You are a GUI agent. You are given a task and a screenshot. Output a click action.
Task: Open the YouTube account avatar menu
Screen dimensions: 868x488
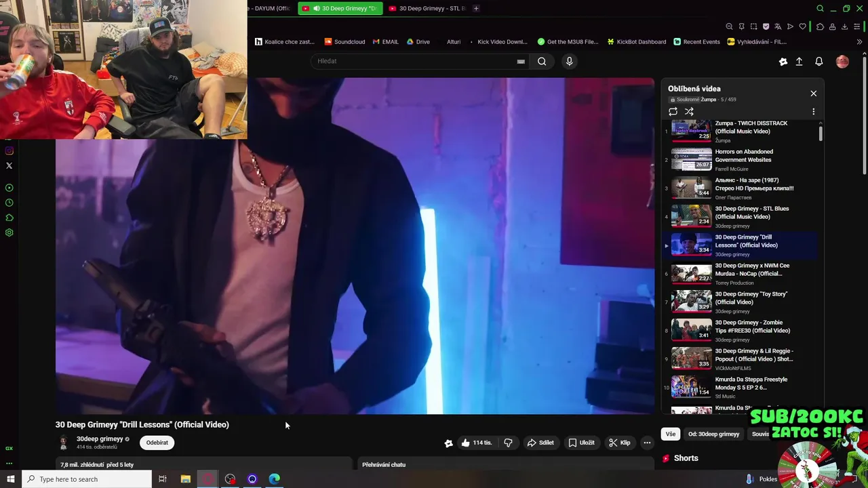pos(842,61)
